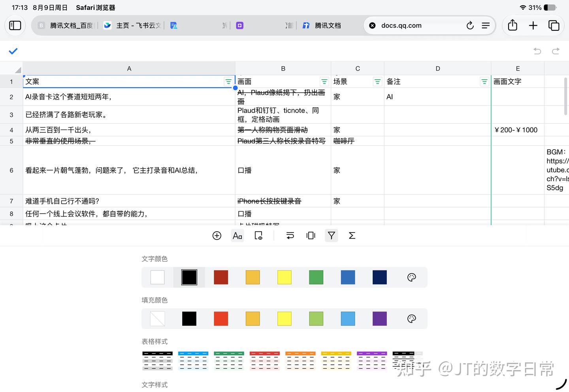Apply the black table style

(157, 361)
